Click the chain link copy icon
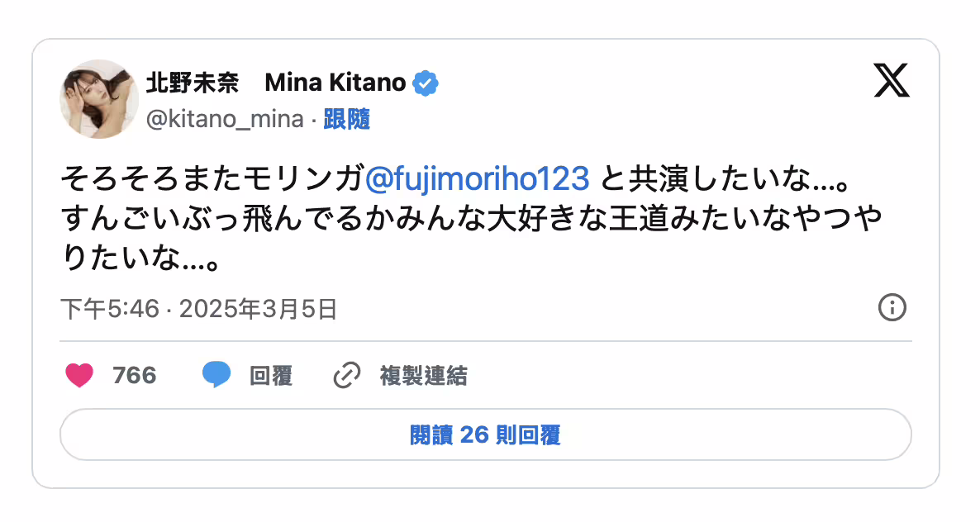Viewport: 980px width, 522px height. 346,376
